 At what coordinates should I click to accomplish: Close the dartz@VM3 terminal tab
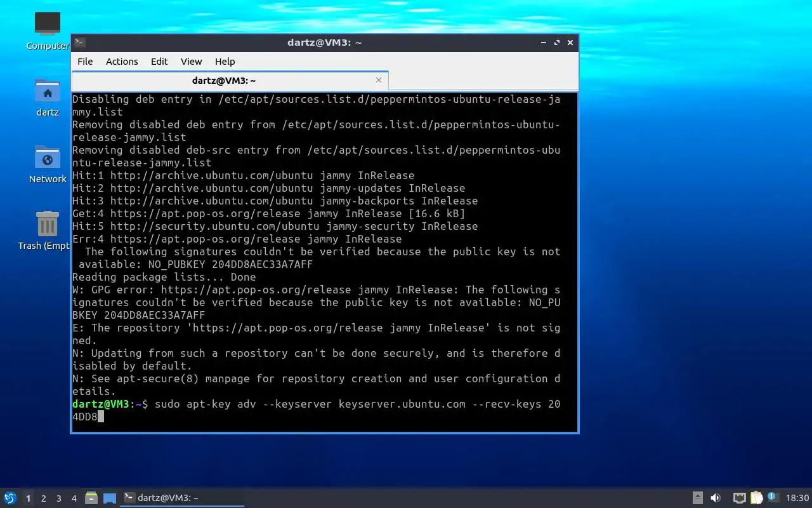click(379, 80)
